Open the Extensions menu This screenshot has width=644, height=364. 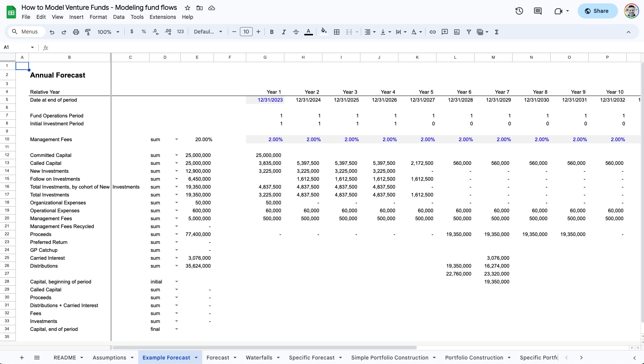click(162, 17)
